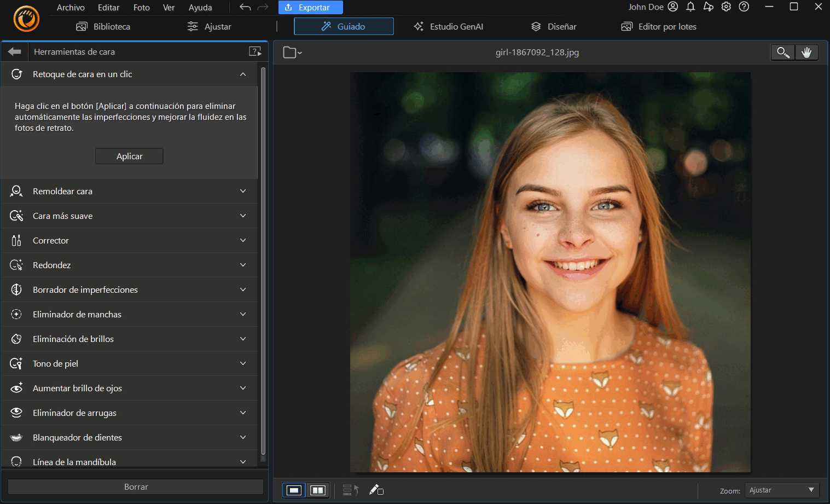Screen dimensions: 830x504
Task: Click the Aplicar button
Action: click(x=129, y=156)
